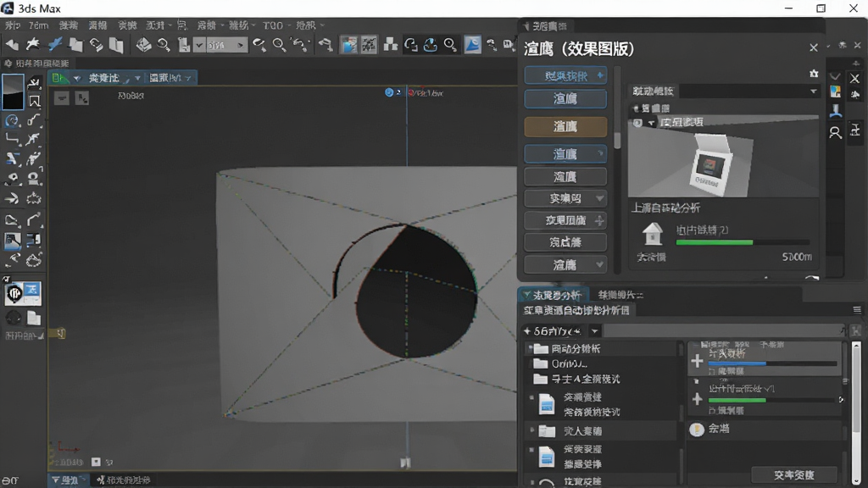Click the gradient swatch atop the left toolbox
Image resolution: width=868 pixels, height=488 pixels.
tap(13, 91)
